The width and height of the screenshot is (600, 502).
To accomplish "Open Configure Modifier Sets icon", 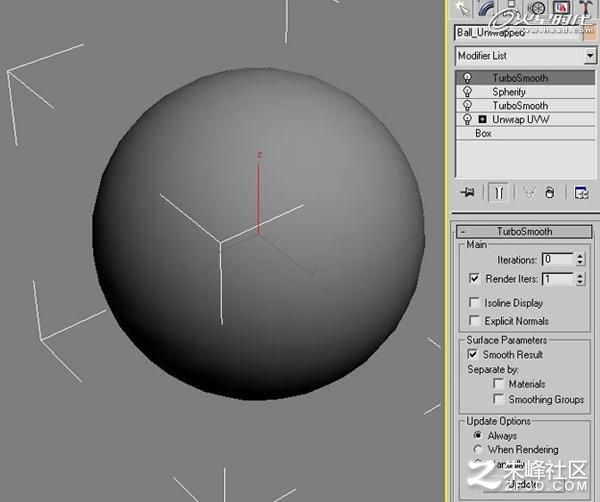I will pyautogui.click(x=581, y=192).
